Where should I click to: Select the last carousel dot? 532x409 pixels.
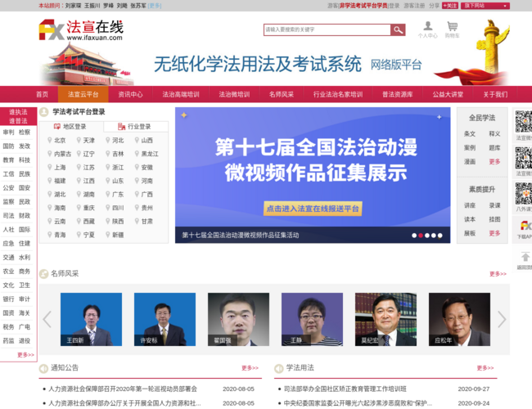click(440, 236)
